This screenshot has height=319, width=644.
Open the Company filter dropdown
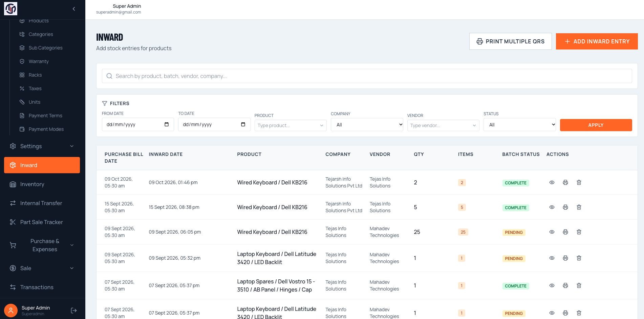pos(367,125)
